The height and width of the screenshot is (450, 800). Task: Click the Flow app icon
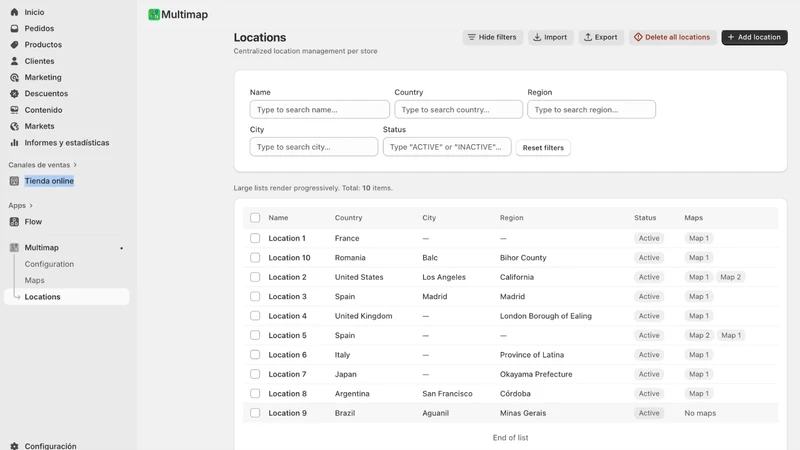[14, 221]
